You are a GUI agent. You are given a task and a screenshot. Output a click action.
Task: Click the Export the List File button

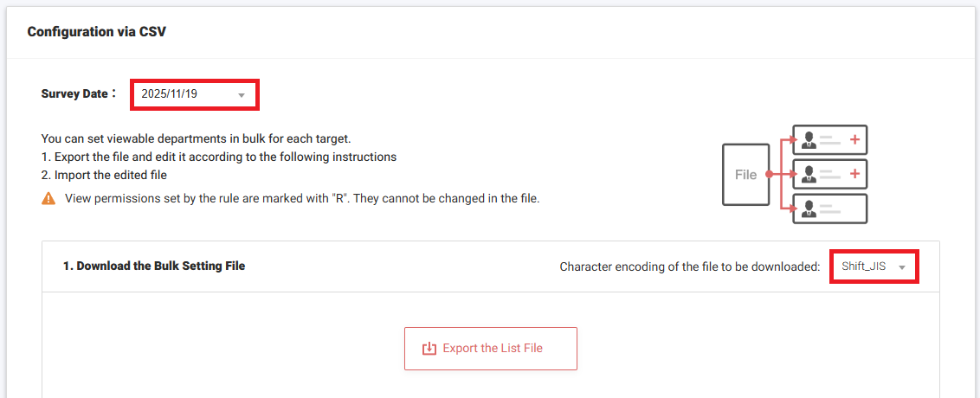[491, 349]
